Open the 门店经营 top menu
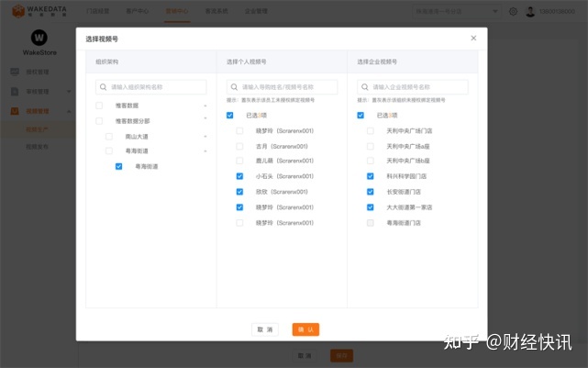The width and height of the screenshot is (588, 368). (97, 11)
